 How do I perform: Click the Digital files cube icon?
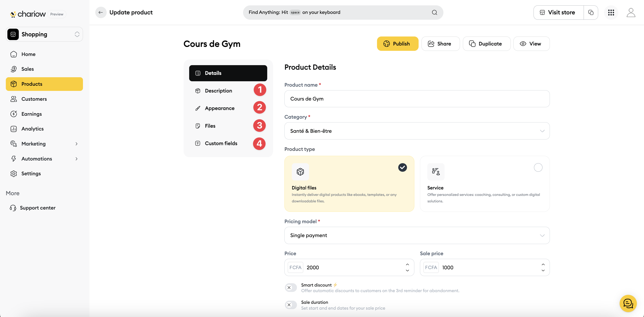(x=300, y=172)
